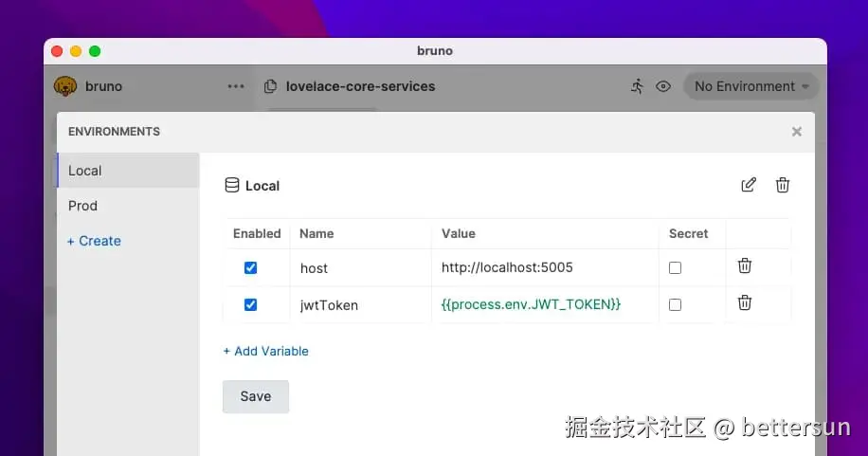The image size is (868, 456).
Task: Edit the {{process.env.JWT_TOKEN}} value
Action: pos(545,304)
